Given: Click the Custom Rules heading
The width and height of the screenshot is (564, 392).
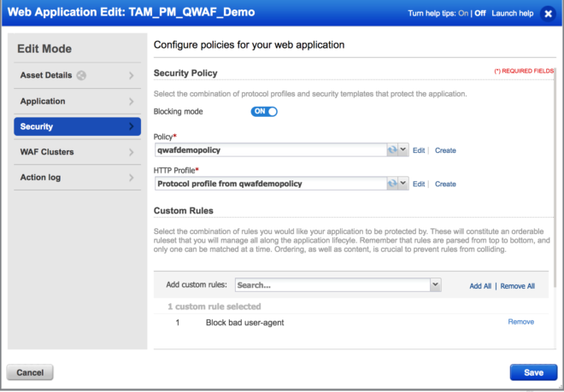Looking at the screenshot, I should pyautogui.click(x=184, y=211).
